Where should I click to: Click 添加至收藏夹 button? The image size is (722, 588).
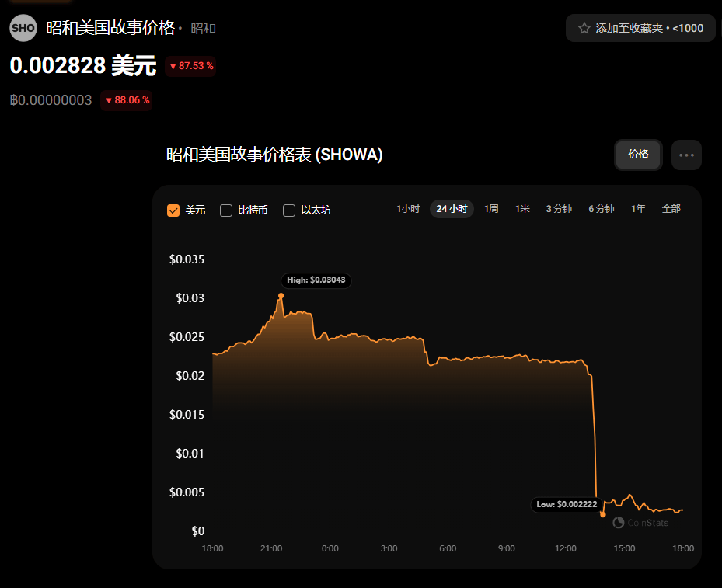(640, 28)
